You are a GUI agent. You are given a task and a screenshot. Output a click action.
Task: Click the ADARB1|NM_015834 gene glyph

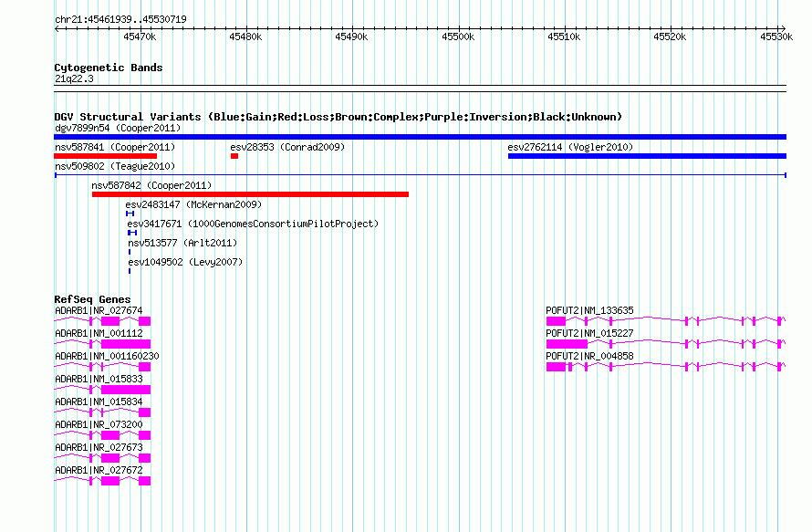coord(102,412)
